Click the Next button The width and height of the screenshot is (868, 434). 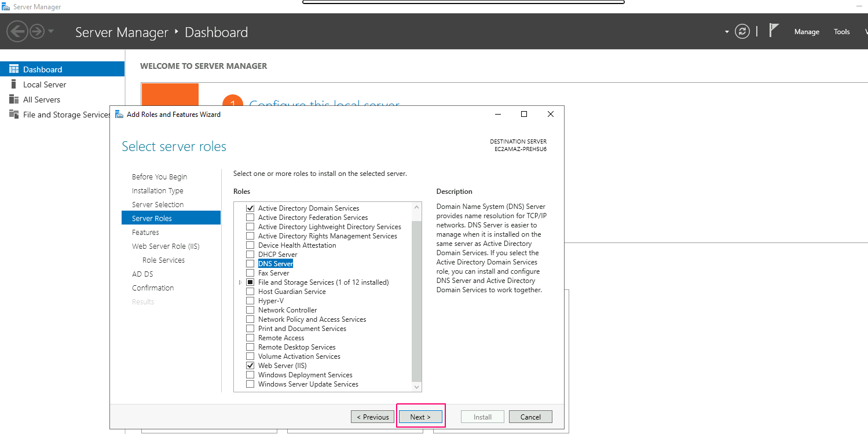pos(420,417)
